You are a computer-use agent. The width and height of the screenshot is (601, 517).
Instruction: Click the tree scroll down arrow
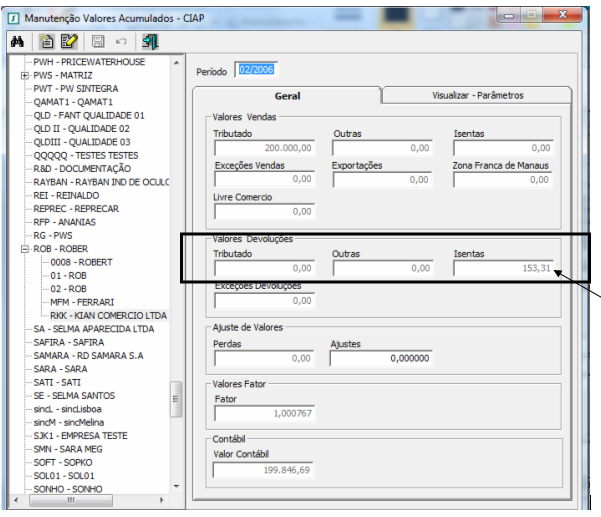pyautogui.click(x=176, y=485)
